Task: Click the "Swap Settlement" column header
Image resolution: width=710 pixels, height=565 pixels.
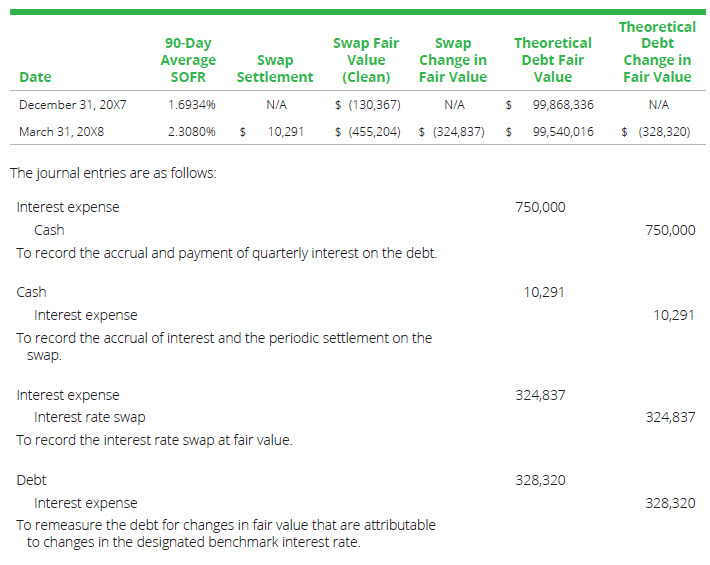Action: 274,68
